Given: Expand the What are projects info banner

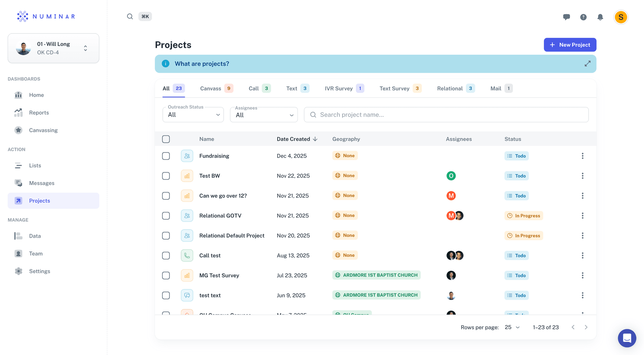Looking at the screenshot, I should (x=587, y=64).
